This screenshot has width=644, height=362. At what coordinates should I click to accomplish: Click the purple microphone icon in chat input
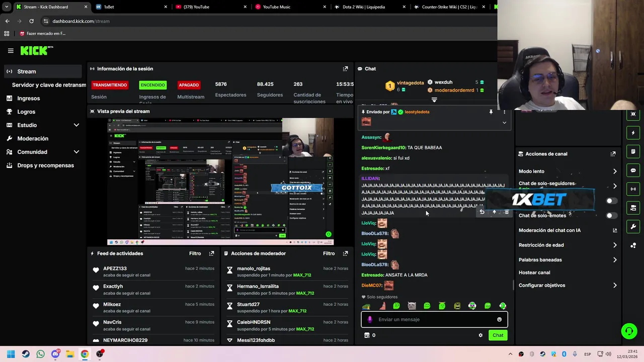(370, 319)
